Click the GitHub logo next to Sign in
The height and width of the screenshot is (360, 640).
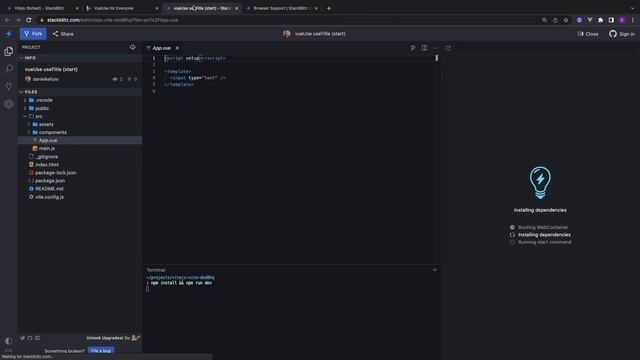(613, 34)
